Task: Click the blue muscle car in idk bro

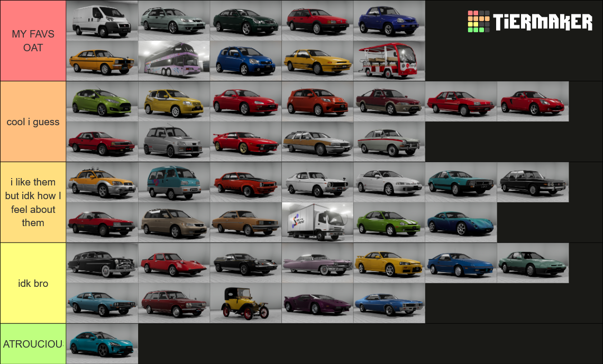Action: (x=389, y=303)
